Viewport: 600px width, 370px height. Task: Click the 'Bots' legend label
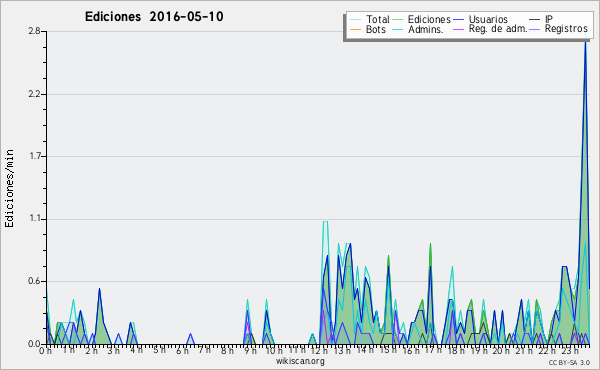pyautogui.click(x=375, y=29)
